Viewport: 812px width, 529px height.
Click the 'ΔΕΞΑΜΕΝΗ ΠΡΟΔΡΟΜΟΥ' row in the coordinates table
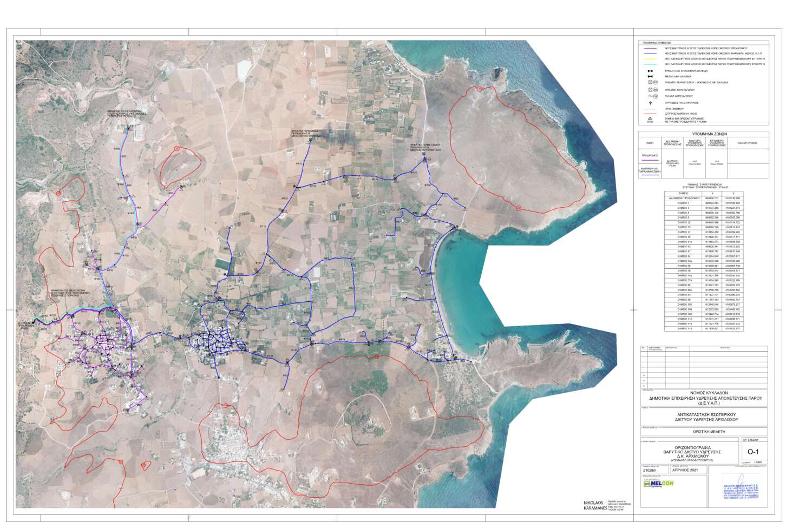683,199
